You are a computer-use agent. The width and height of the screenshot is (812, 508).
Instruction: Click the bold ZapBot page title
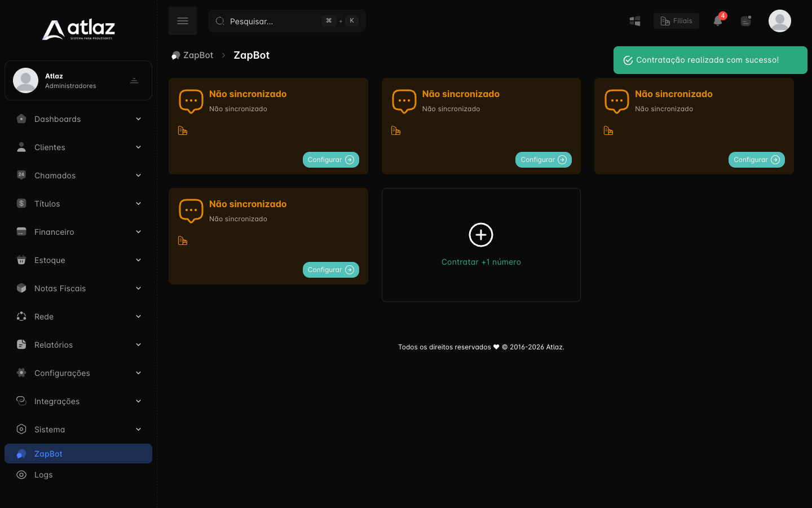coord(251,55)
